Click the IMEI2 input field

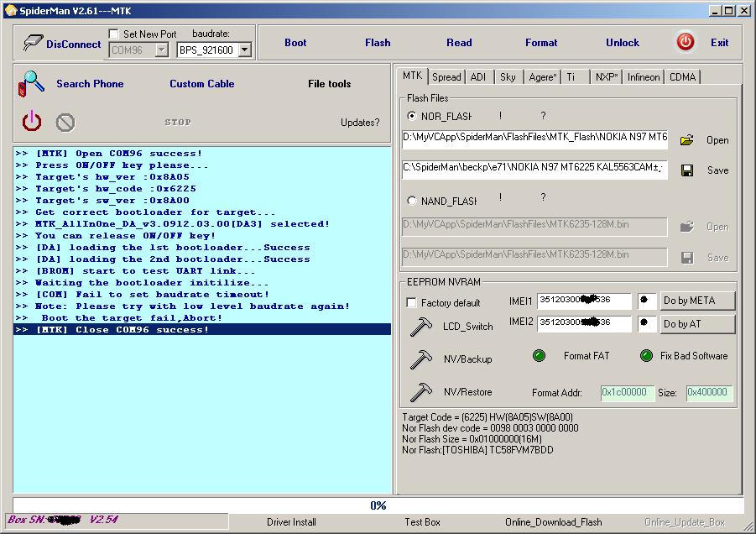click(584, 322)
